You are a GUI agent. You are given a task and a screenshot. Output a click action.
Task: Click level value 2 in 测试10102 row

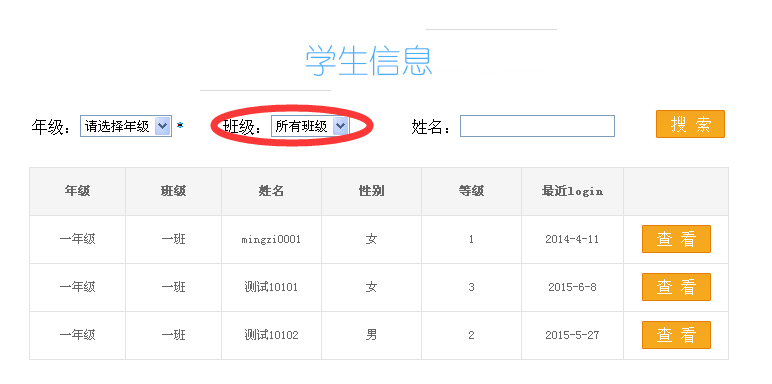pos(471,335)
